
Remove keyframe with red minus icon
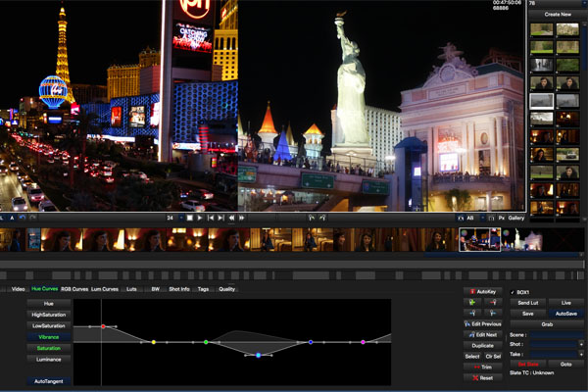[x=493, y=303]
